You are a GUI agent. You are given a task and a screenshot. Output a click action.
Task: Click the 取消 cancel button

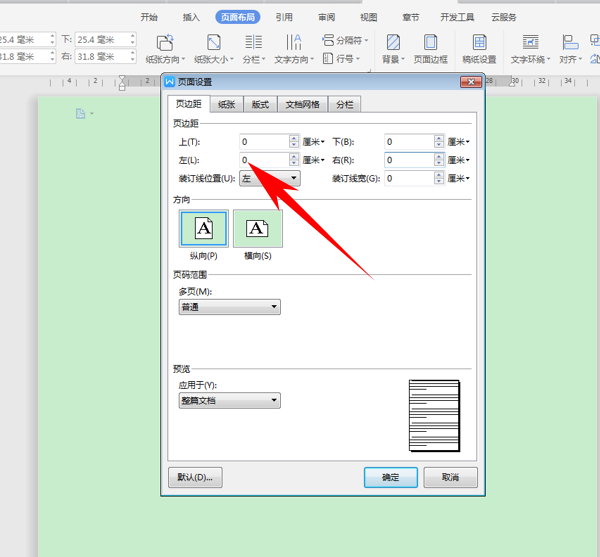click(450, 477)
